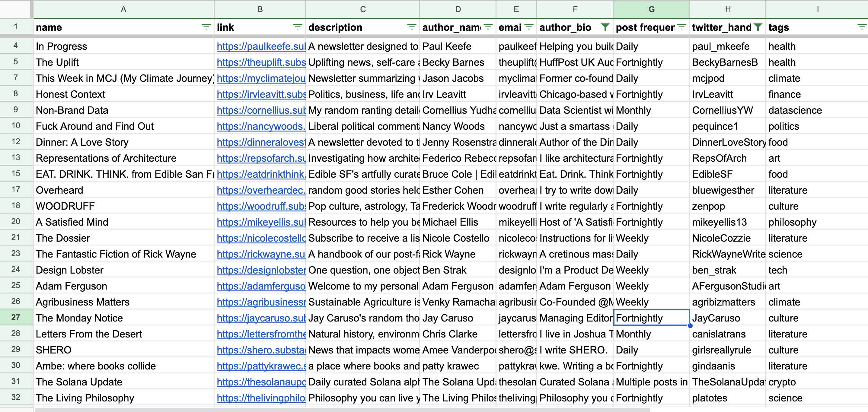This screenshot has height=412, width=868.
Task: Open theuplift substack link
Action: [x=261, y=62]
